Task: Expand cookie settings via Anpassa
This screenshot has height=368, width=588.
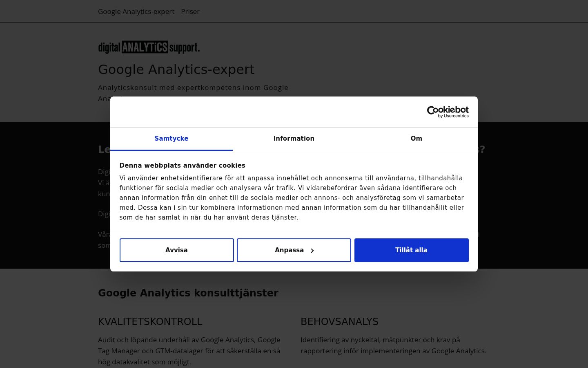Action: (x=294, y=250)
